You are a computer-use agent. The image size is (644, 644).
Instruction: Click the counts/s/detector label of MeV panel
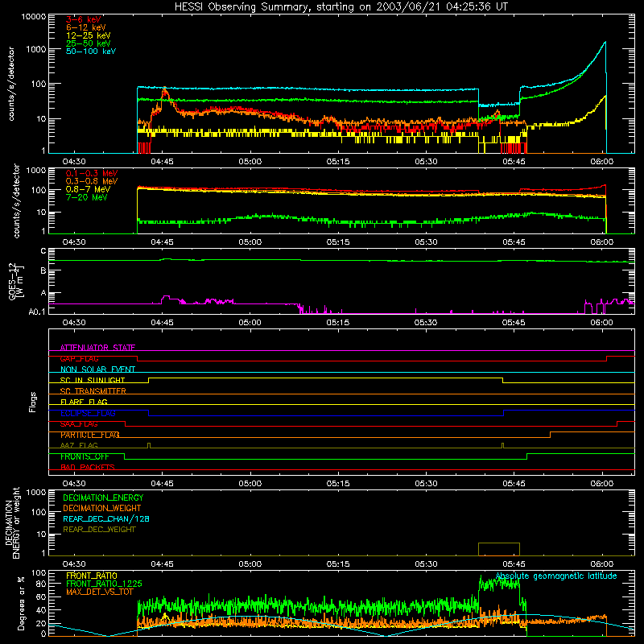pos(16,200)
